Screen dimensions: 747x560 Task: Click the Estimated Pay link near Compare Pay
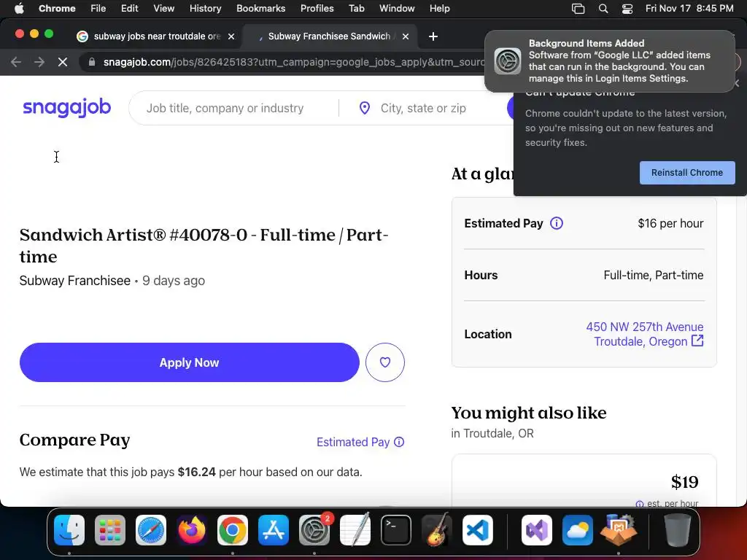(353, 442)
